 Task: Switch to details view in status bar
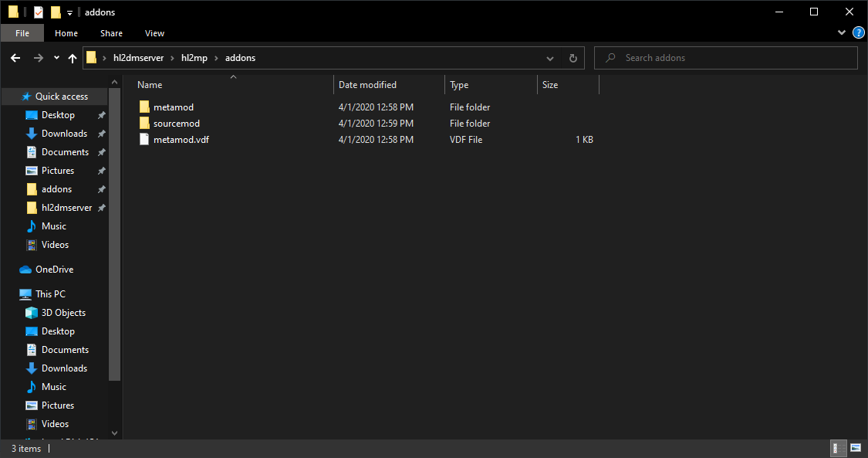pyautogui.click(x=837, y=448)
